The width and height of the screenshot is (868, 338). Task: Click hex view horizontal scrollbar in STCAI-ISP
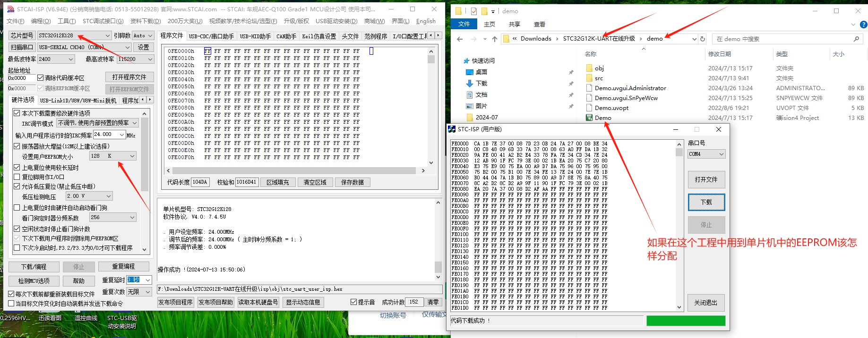295,170
